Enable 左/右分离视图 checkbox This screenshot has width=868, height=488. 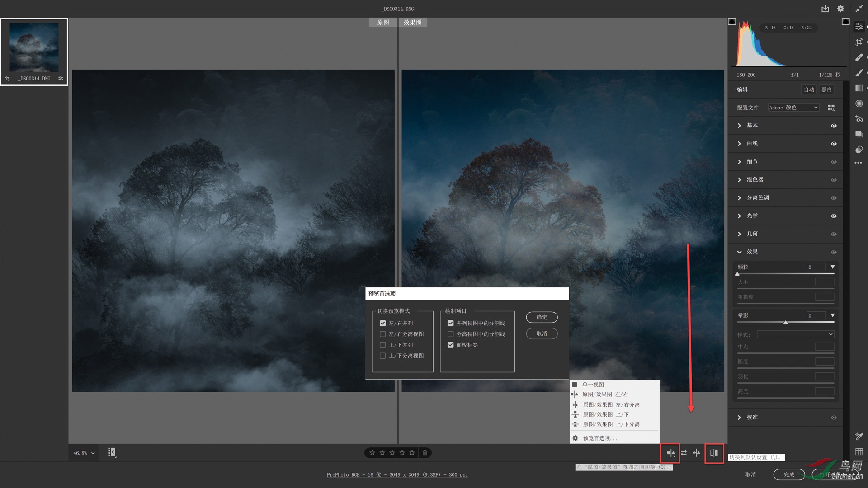click(x=383, y=334)
